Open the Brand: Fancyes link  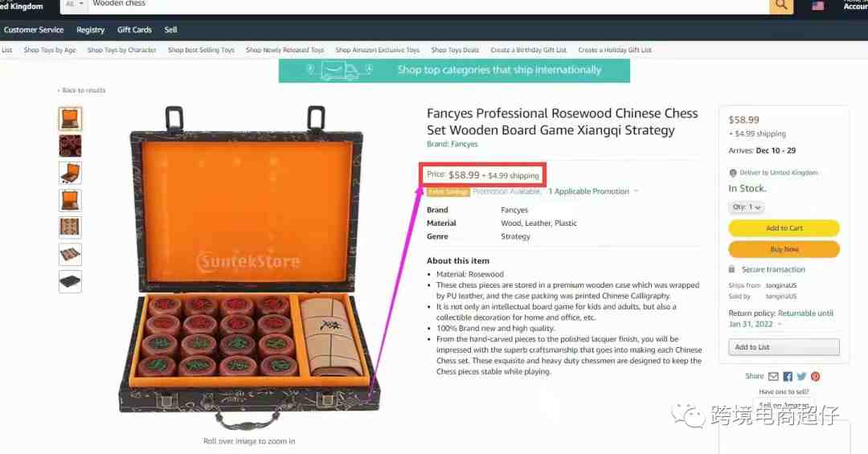coord(452,144)
